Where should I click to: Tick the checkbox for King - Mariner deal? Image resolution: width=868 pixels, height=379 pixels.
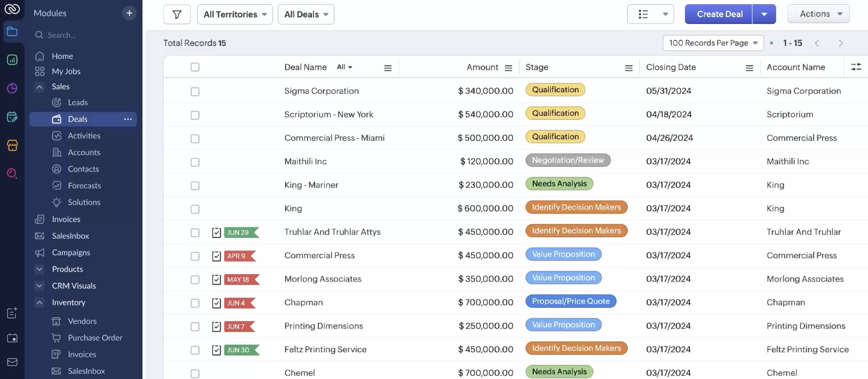[195, 186]
